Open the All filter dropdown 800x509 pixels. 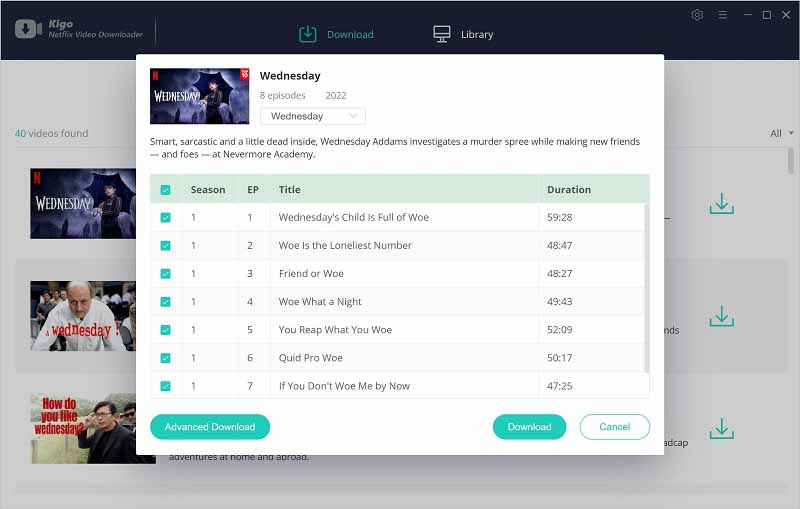click(781, 133)
